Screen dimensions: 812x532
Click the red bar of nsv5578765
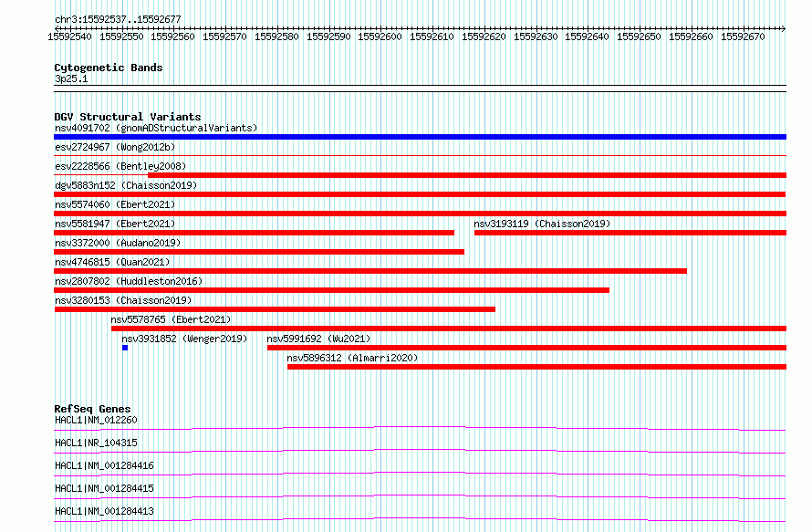[x=449, y=329]
